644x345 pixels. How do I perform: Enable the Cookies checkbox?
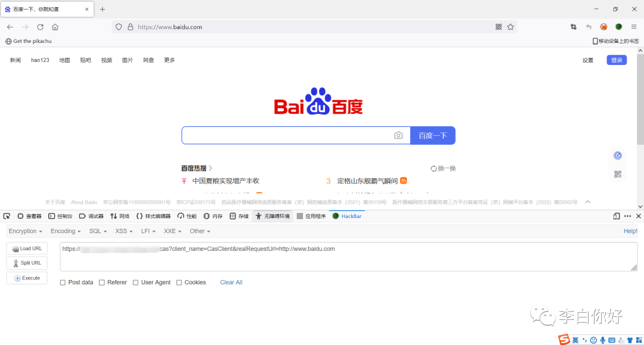coord(179,282)
